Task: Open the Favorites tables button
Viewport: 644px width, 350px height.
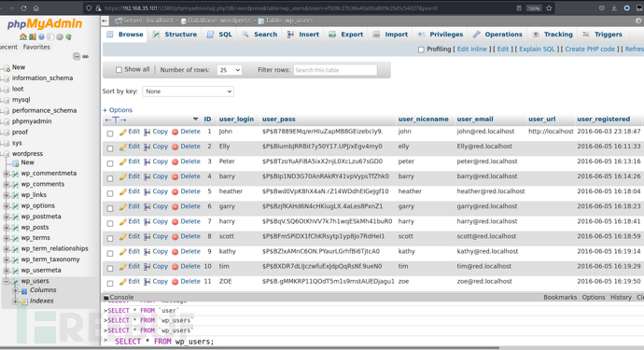Action: [x=36, y=48]
